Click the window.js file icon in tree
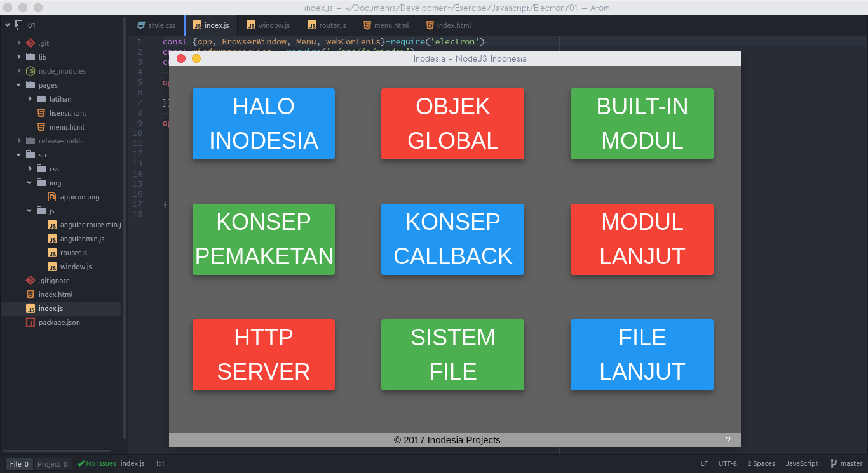Screen dimensions: 868x473 coord(52,267)
